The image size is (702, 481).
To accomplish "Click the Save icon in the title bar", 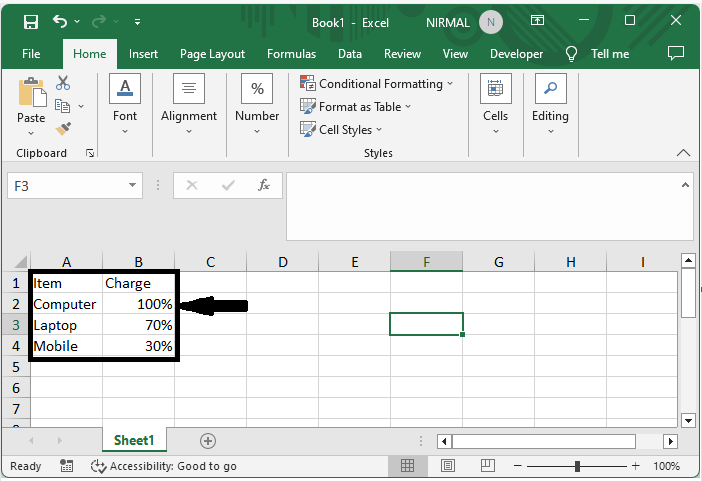I will coord(31,21).
